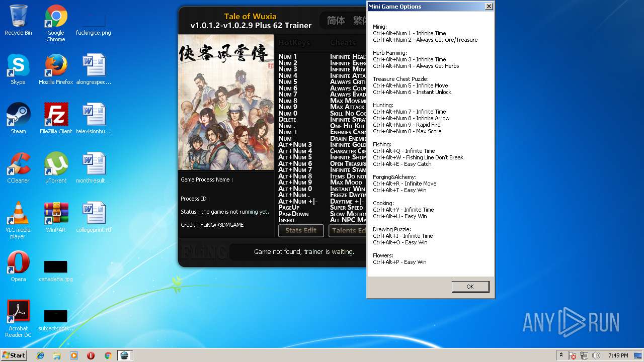This screenshot has height=362, width=644.
Task: Open Windows Media Player from the taskbar
Action: pos(74,355)
